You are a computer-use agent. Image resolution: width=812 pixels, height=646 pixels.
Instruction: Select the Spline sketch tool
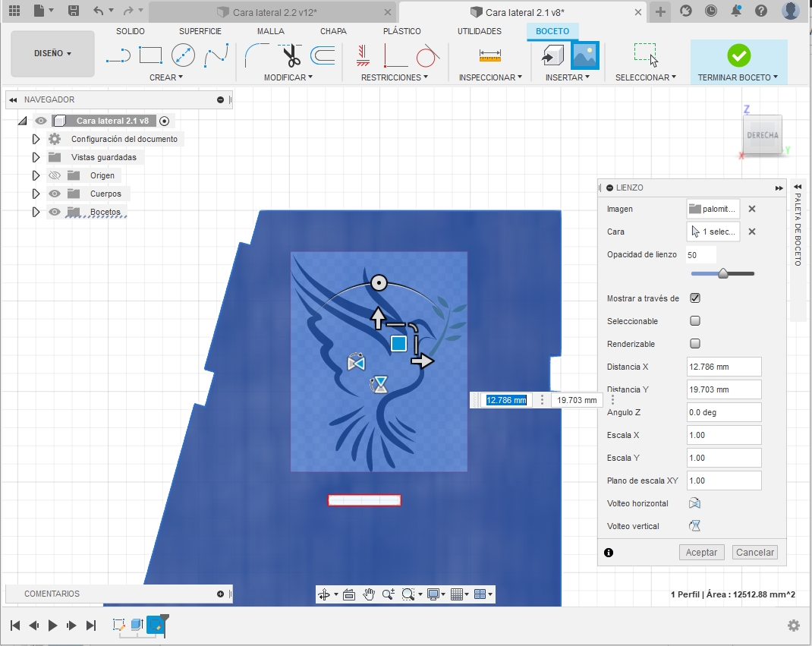coord(216,55)
